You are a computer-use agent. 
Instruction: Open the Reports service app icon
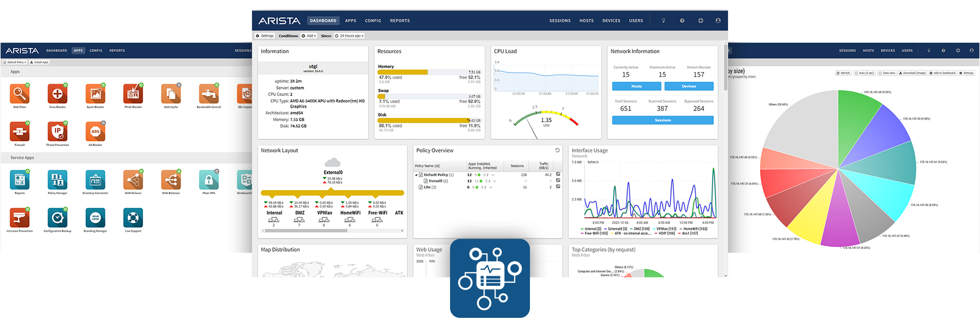click(20, 180)
